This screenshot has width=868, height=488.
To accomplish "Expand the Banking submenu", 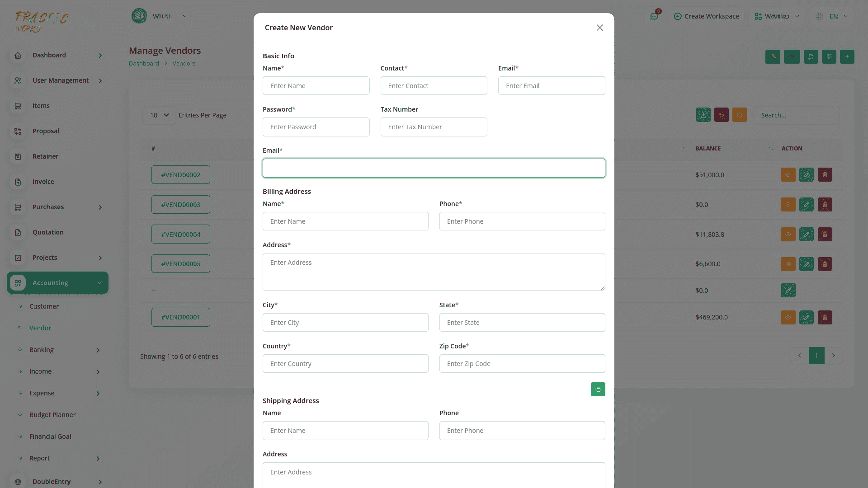I will tap(98, 350).
